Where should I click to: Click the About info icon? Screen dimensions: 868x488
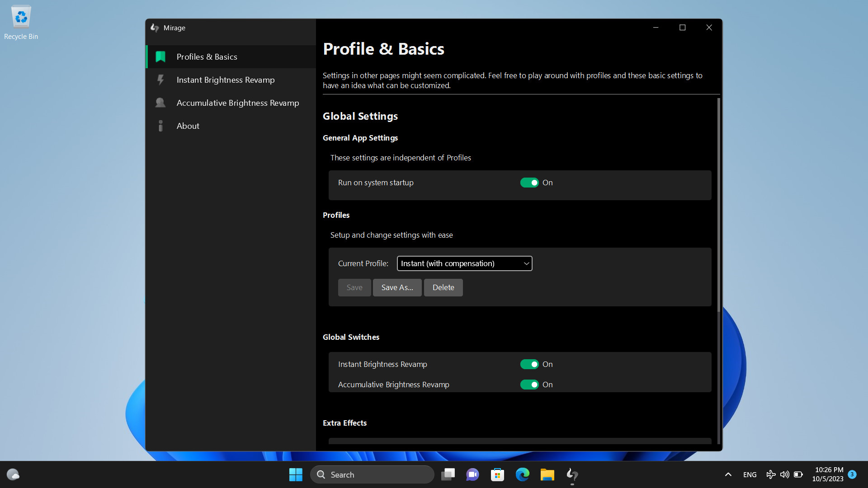pyautogui.click(x=160, y=126)
